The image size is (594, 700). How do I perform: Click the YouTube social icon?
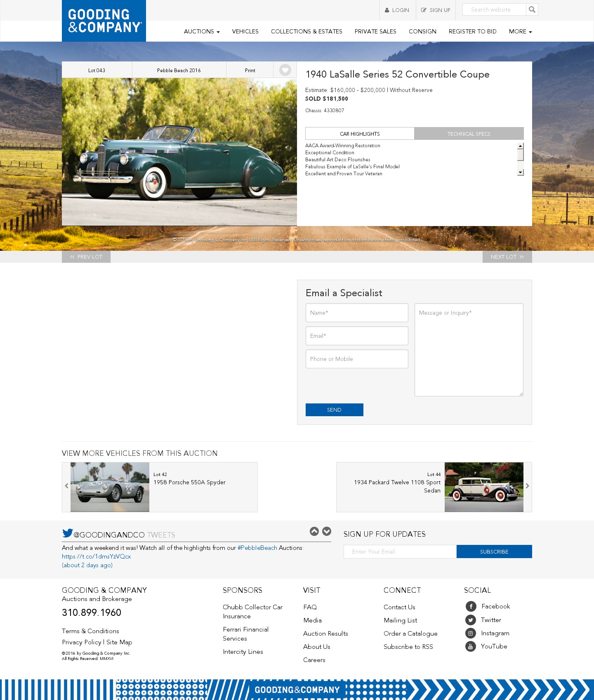(x=471, y=646)
